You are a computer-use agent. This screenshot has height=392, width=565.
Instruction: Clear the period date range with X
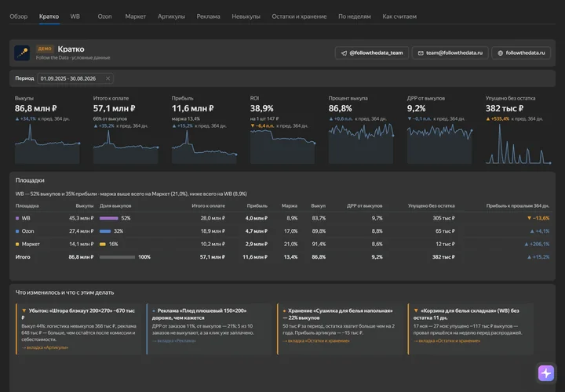pos(108,78)
